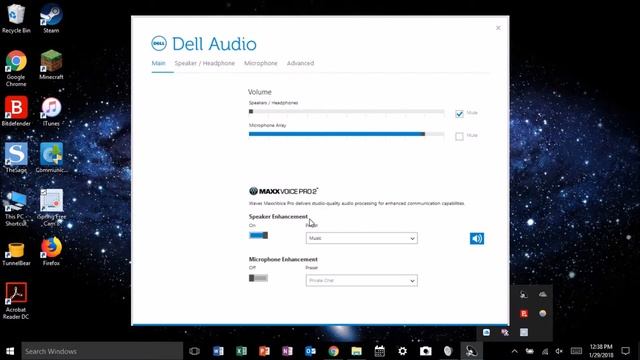Open taskbar clock showing 12:38 PM
This screenshot has height=360, width=640.
click(x=601, y=351)
